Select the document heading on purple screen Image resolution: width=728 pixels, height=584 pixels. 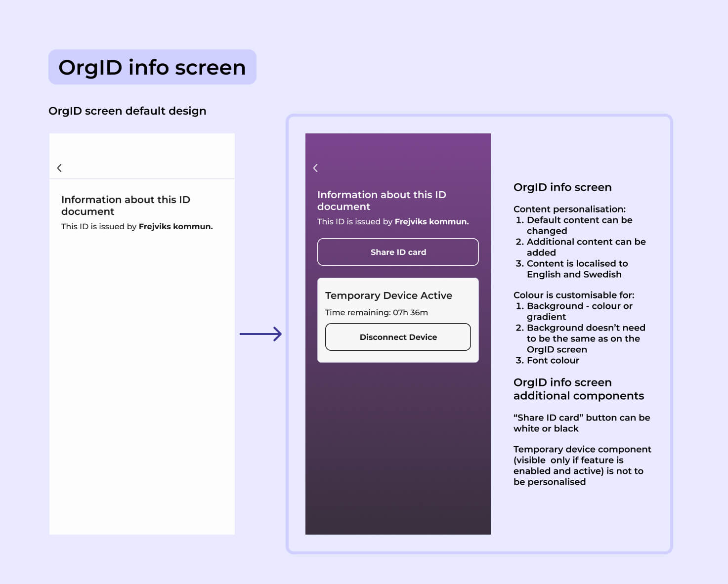[x=381, y=201]
